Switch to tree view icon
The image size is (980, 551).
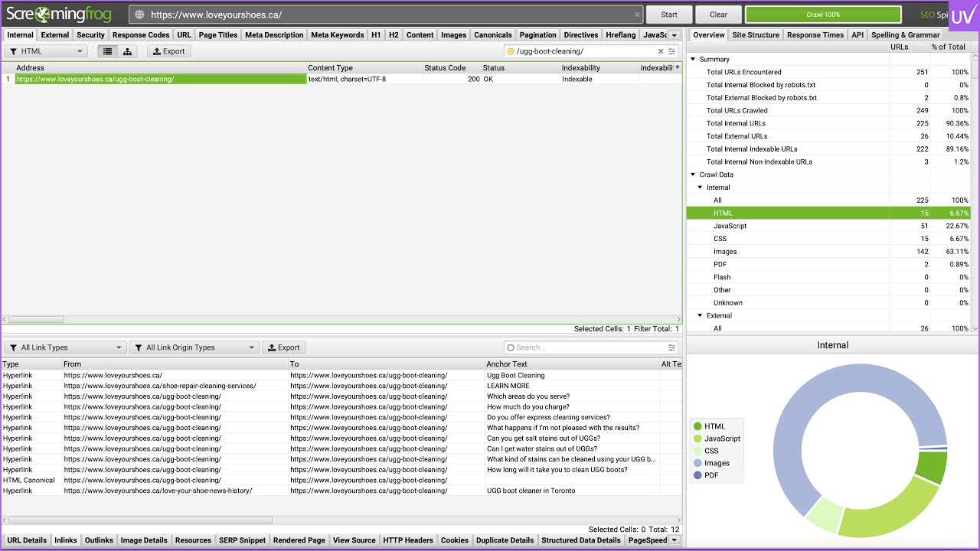(127, 51)
